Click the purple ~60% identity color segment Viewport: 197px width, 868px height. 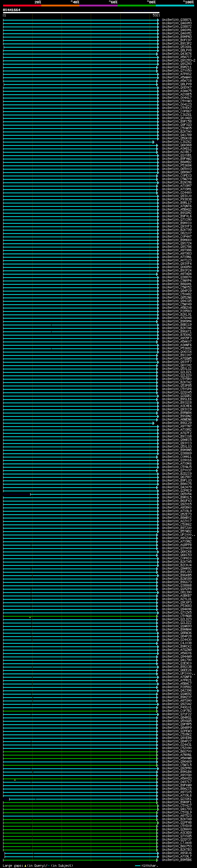point(98,6)
